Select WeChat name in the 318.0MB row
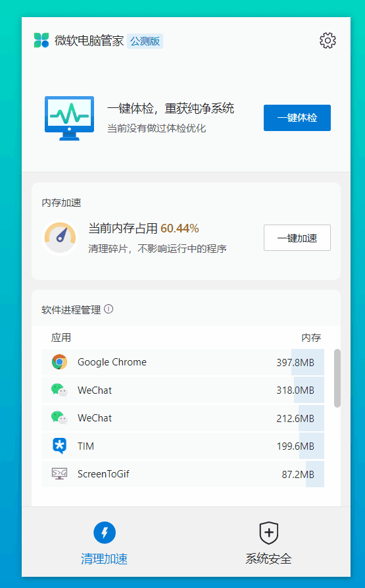Viewport: 365px width, 588px height. (95, 390)
